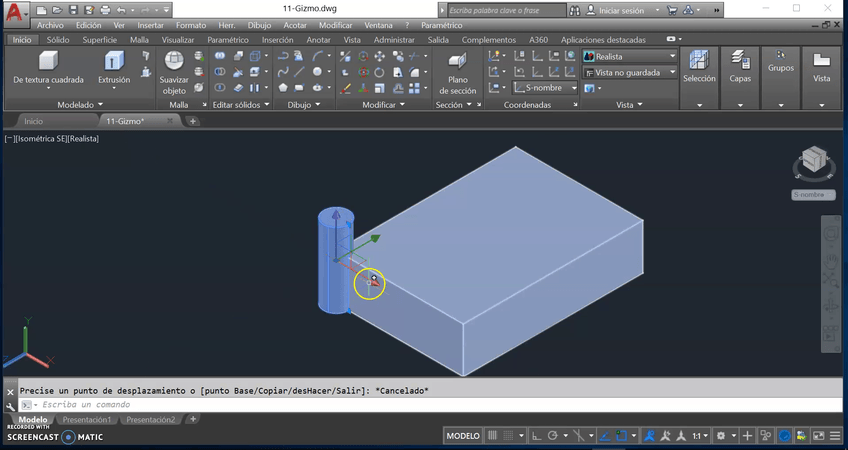848x450 pixels.
Task: Click the MODELO status bar button
Action: [462, 436]
